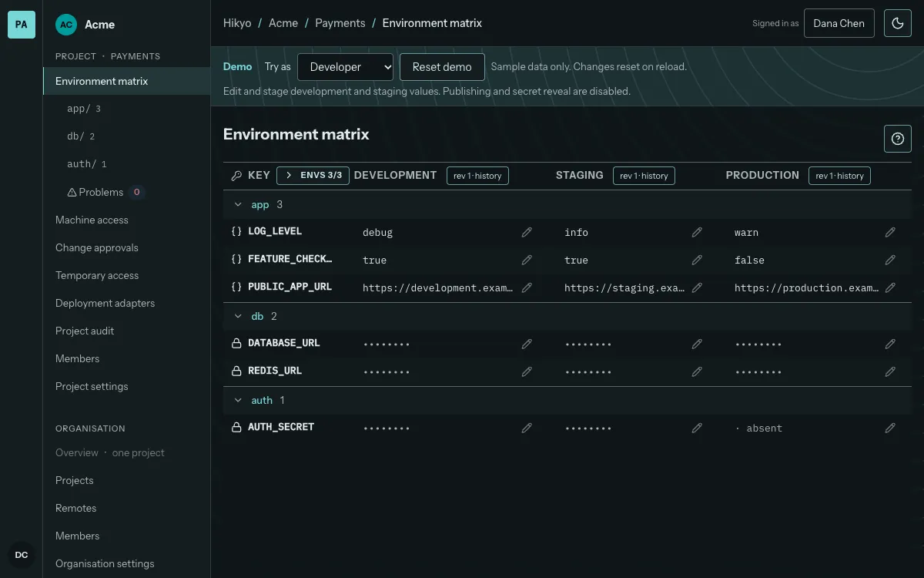Edit AUTH_SECRET staging secret
This screenshot has height=578, width=924.
tap(697, 428)
